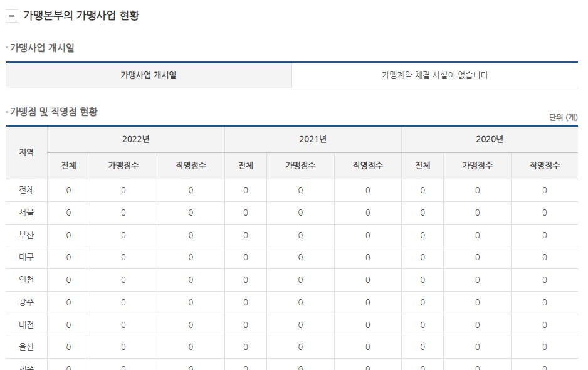
Task: Click 울산 row 2020년 가맹점수 value
Action: pyautogui.click(x=478, y=347)
